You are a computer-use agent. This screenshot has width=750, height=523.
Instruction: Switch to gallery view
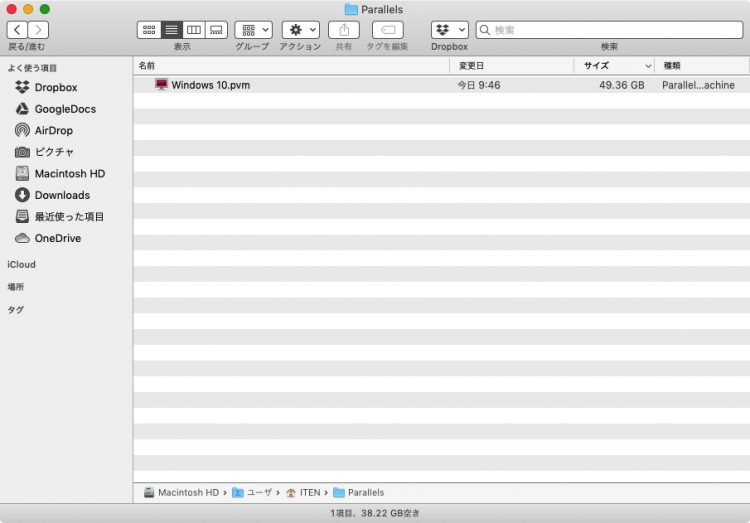[x=216, y=30]
